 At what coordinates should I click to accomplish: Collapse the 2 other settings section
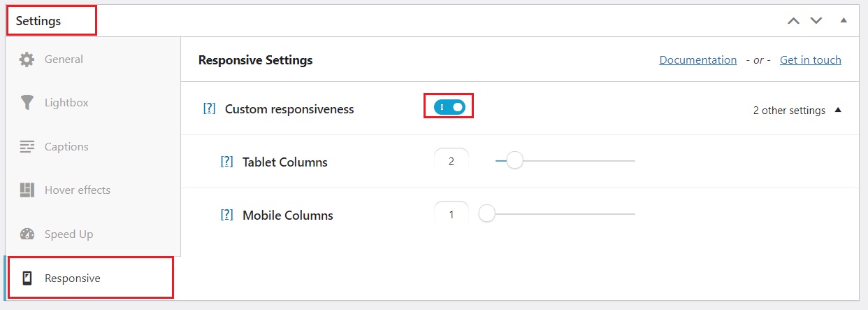click(838, 111)
